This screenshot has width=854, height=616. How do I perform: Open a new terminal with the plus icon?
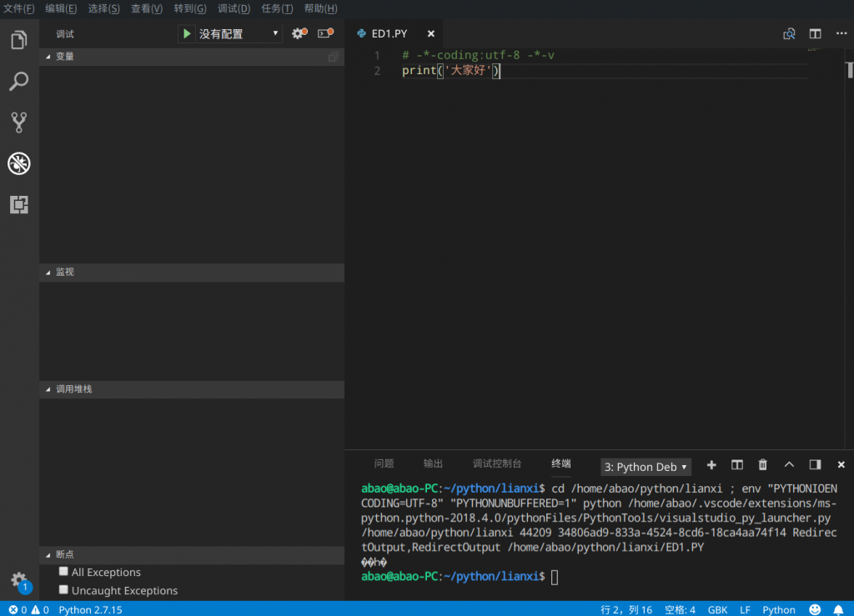[x=711, y=464]
